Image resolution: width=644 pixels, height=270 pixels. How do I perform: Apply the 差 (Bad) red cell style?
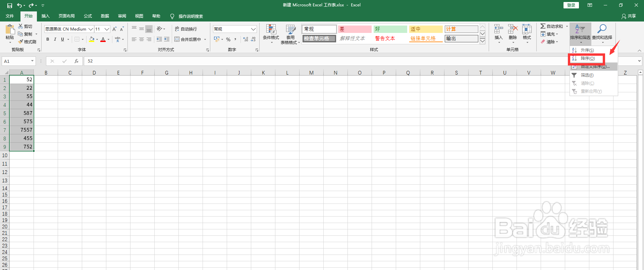tap(355, 29)
